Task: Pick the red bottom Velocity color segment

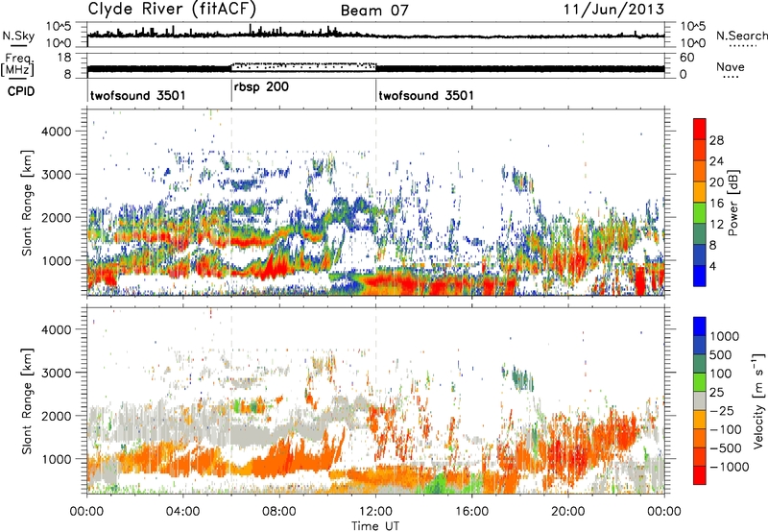Action: 700,475
